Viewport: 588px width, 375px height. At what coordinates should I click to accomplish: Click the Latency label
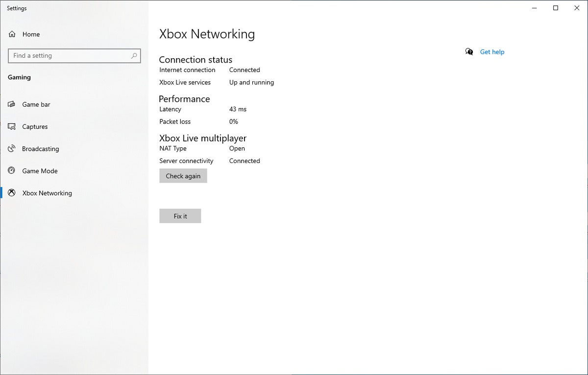click(170, 109)
